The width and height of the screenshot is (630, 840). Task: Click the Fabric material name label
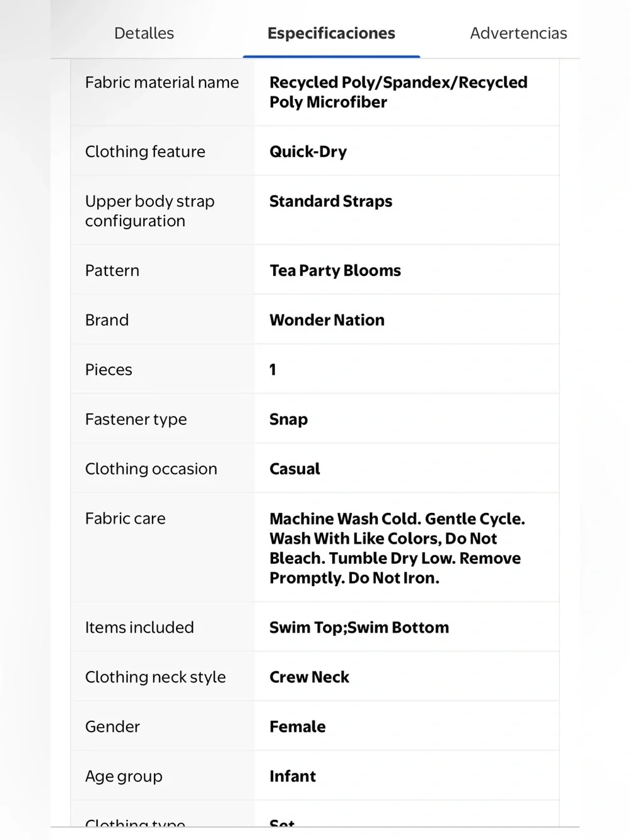click(162, 83)
